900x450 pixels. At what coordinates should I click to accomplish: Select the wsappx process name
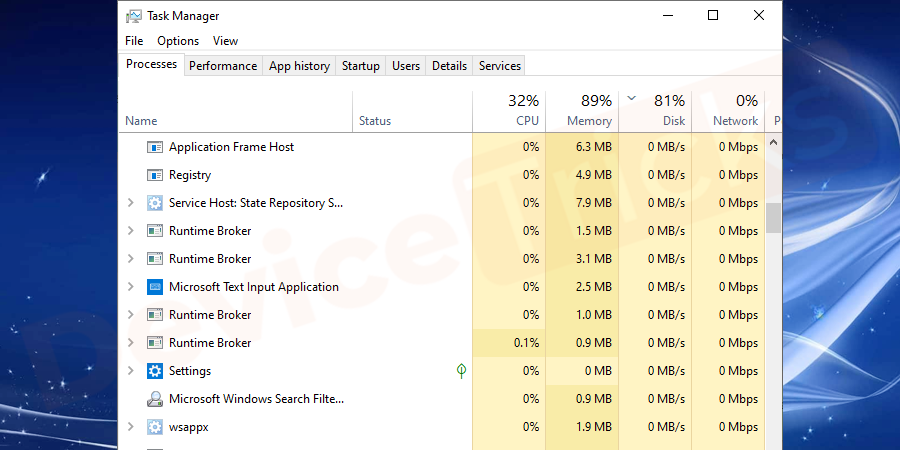point(189,427)
